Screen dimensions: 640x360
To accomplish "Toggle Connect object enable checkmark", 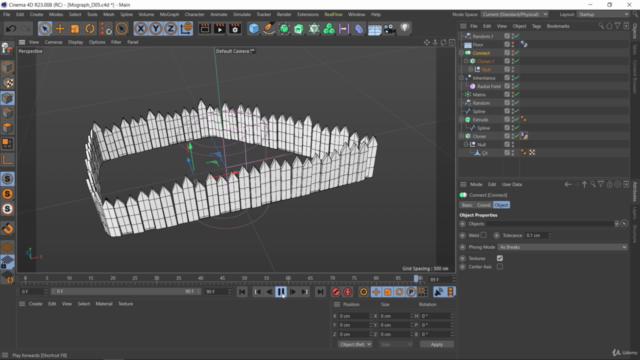I will 517,53.
